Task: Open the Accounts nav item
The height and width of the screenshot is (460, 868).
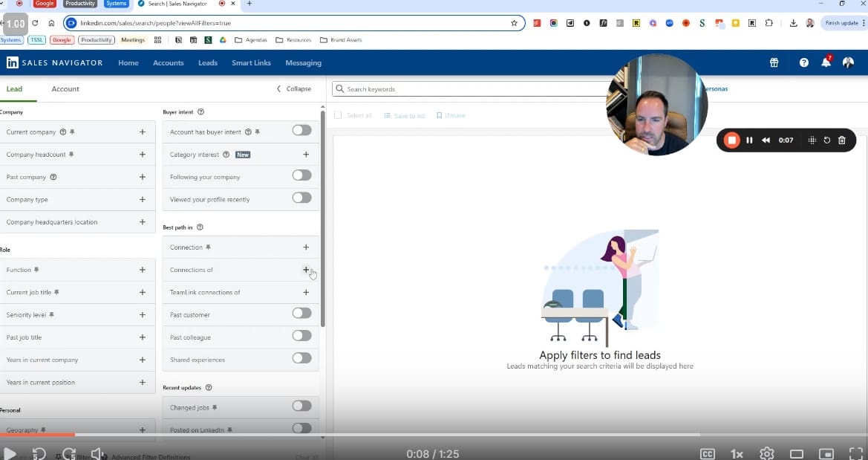Action: (169, 62)
